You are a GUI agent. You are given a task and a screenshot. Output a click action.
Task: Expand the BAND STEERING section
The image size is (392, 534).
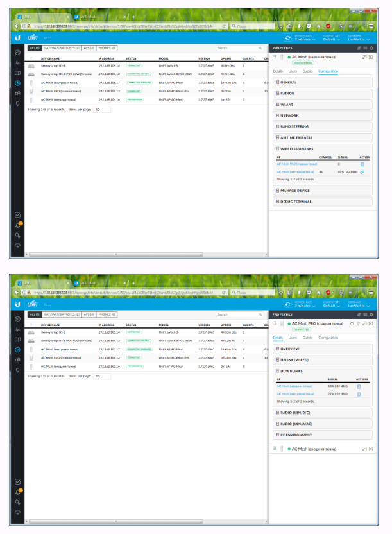[x=323, y=126]
